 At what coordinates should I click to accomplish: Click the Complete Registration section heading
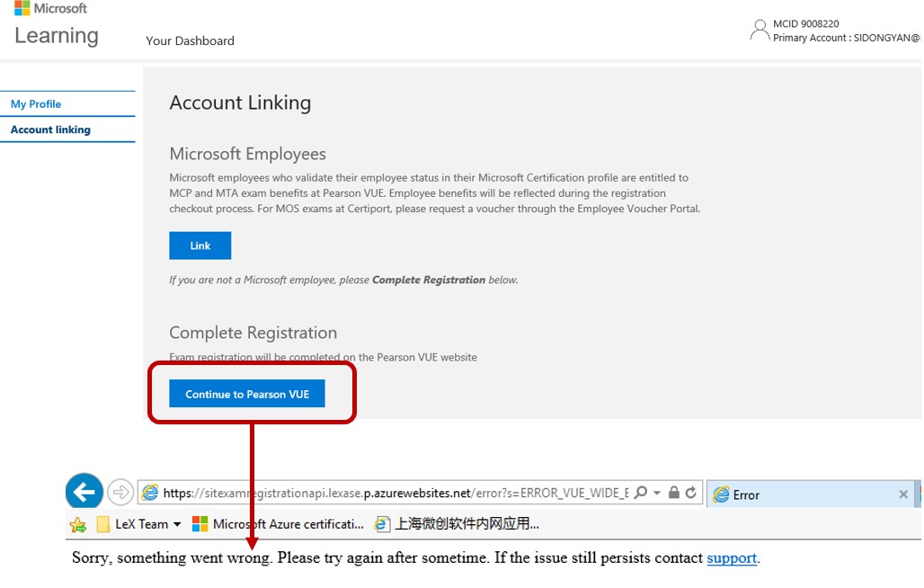[253, 333]
